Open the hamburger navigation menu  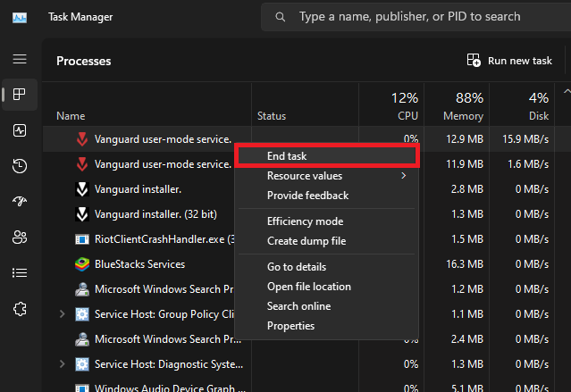20,59
